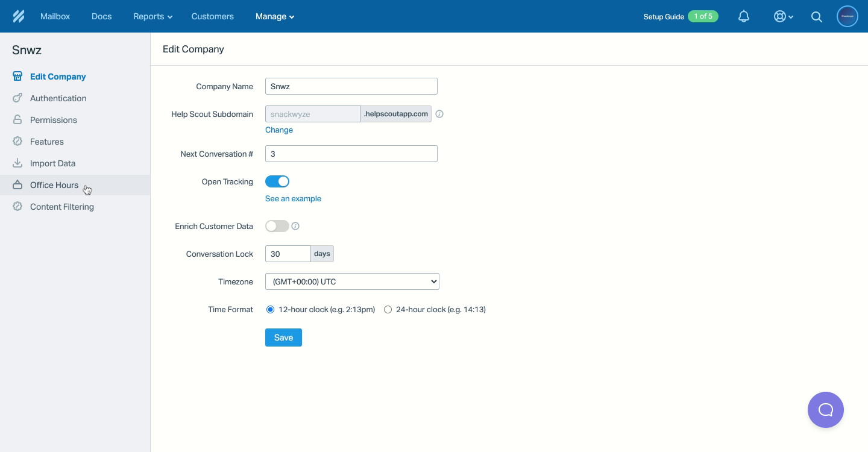868x452 pixels.
Task: Click the Enrich Customer Data info icon
Action: click(x=295, y=226)
